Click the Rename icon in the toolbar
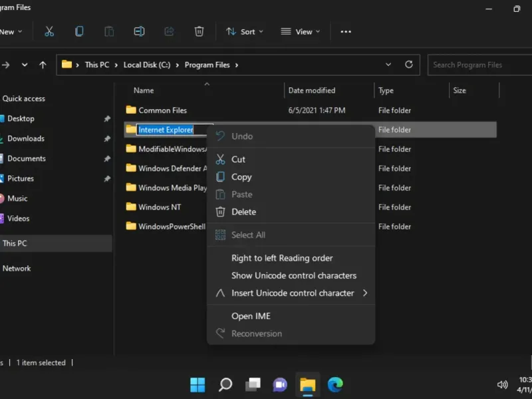This screenshot has height=399, width=532. tap(139, 31)
